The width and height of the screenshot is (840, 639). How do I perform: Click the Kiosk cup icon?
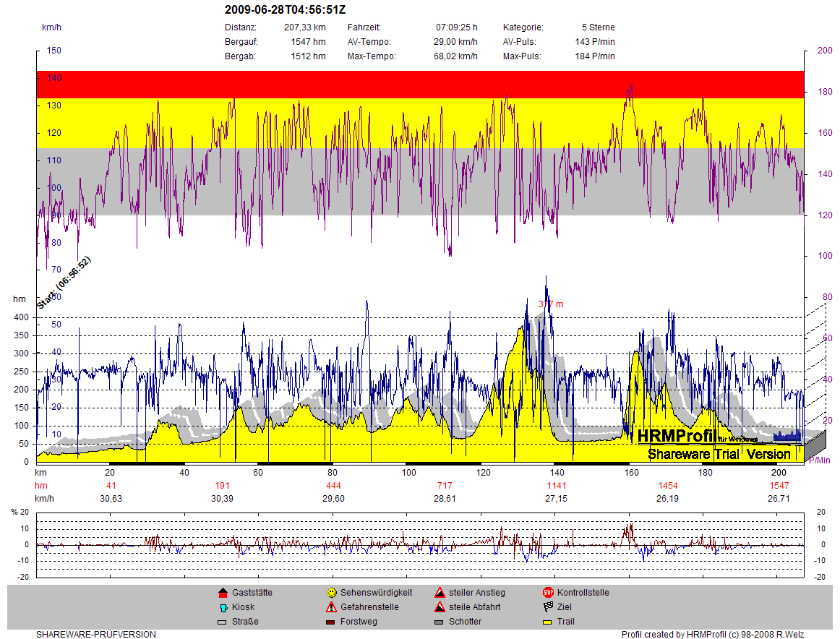[x=223, y=607]
